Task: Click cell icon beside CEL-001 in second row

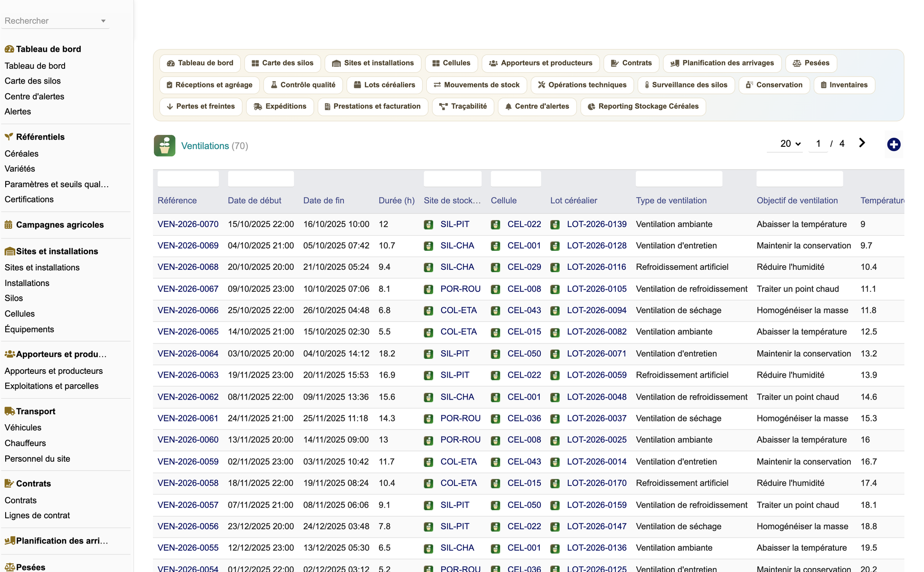Action: coord(495,246)
